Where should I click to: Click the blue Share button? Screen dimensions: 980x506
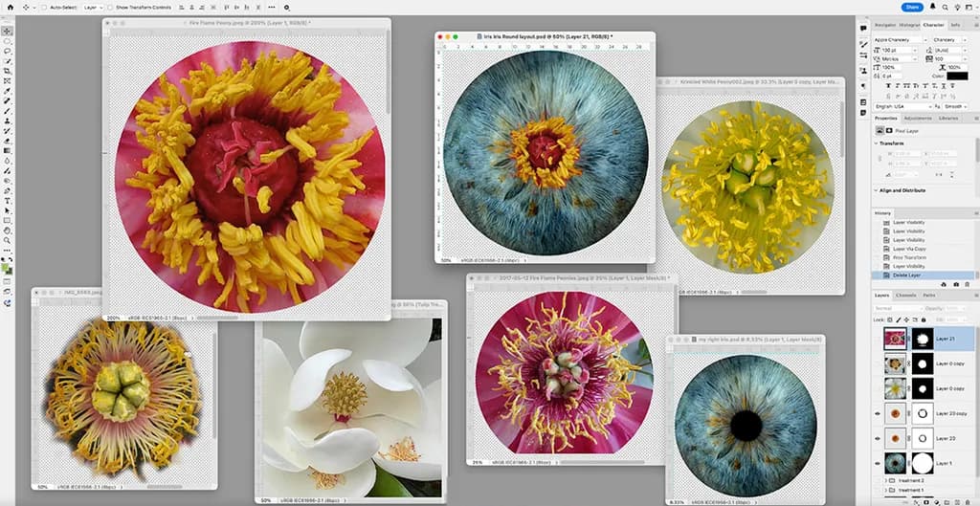point(912,7)
